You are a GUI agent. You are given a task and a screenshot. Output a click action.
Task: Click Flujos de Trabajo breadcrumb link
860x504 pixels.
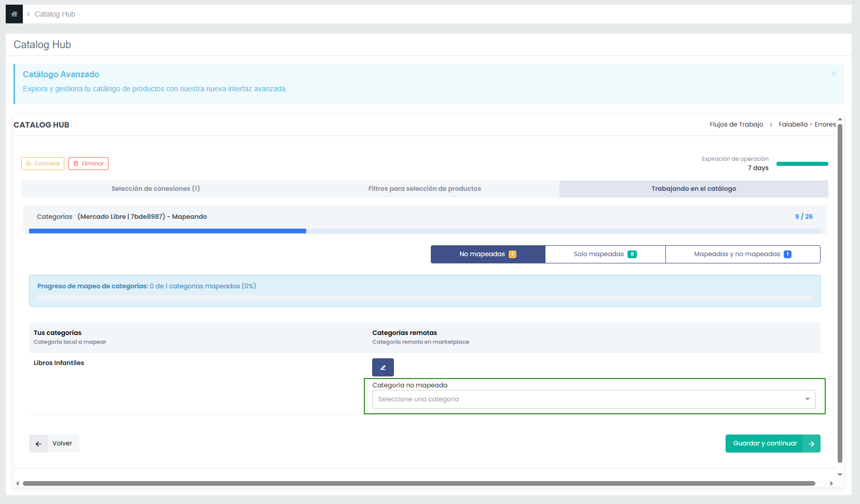pos(736,124)
